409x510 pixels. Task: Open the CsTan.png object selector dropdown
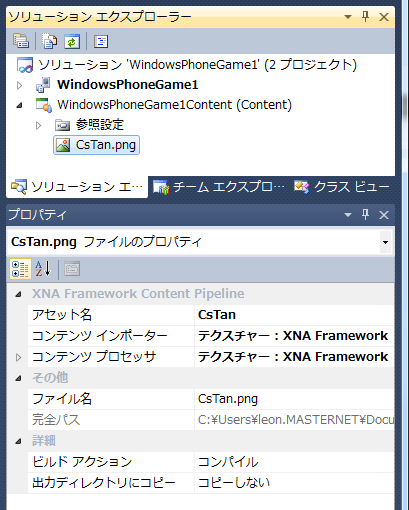pos(385,242)
